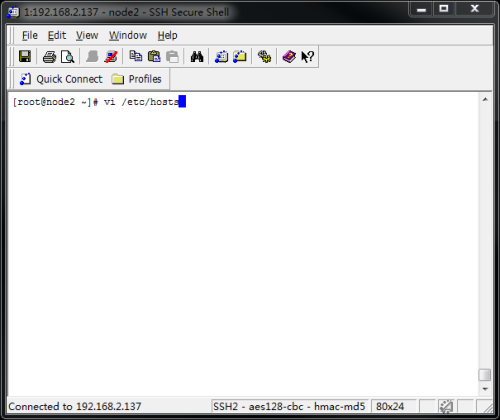Click the scrollbar thumb in terminal
Image resolution: width=500 pixels, height=420 pixels.
pyautogui.click(x=485, y=375)
